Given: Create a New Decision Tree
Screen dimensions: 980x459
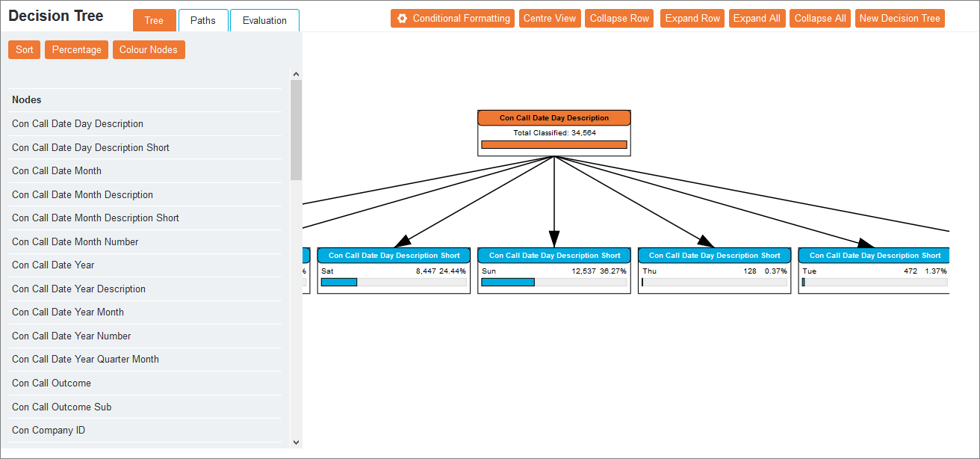Looking at the screenshot, I should (900, 19).
